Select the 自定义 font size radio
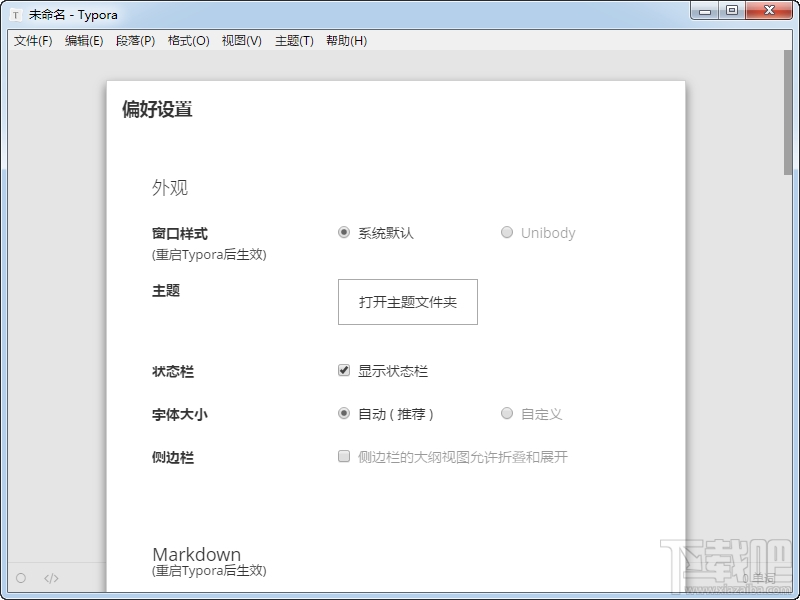Screen dimensions: 800x600 [x=507, y=413]
